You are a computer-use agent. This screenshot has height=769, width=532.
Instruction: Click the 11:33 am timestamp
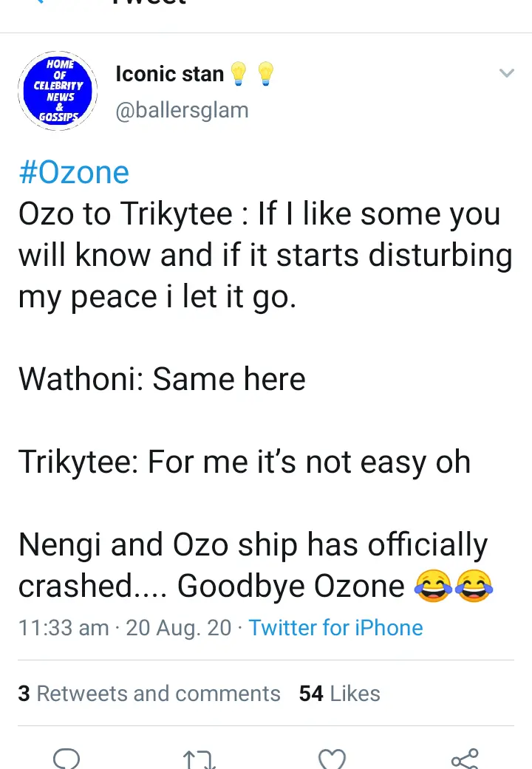click(x=64, y=628)
